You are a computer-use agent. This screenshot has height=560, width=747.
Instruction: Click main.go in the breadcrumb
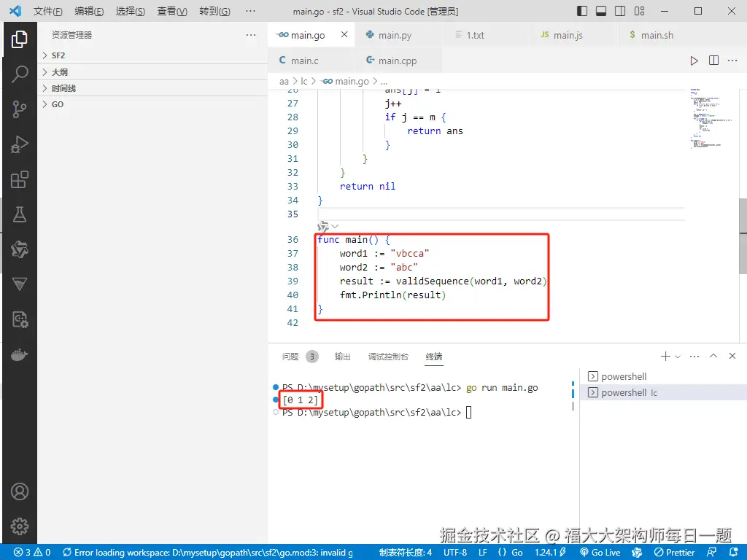(x=346, y=82)
